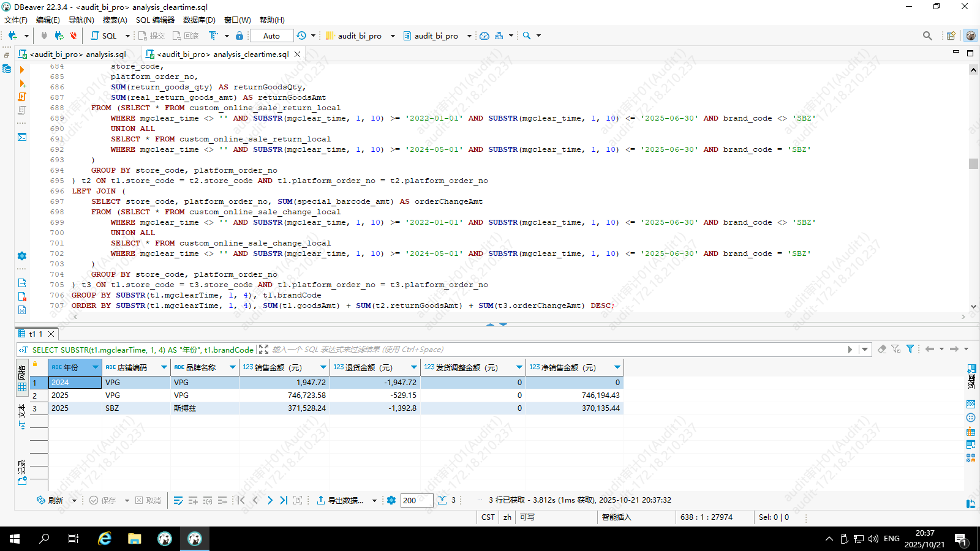Viewport: 980px width, 551px height.
Task: Toggle the Auto commit mode box
Action: 271,36
